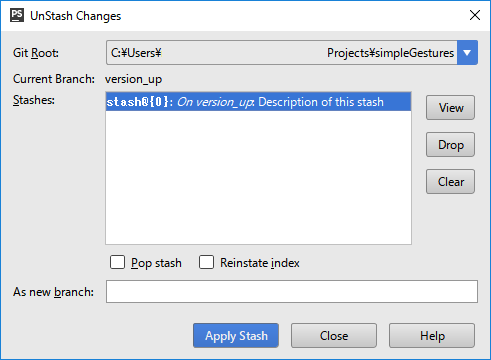Click the version_up current branch text
Image resolution: width=491 pixels, height=360 pixels.
click(x=133, y=79)
